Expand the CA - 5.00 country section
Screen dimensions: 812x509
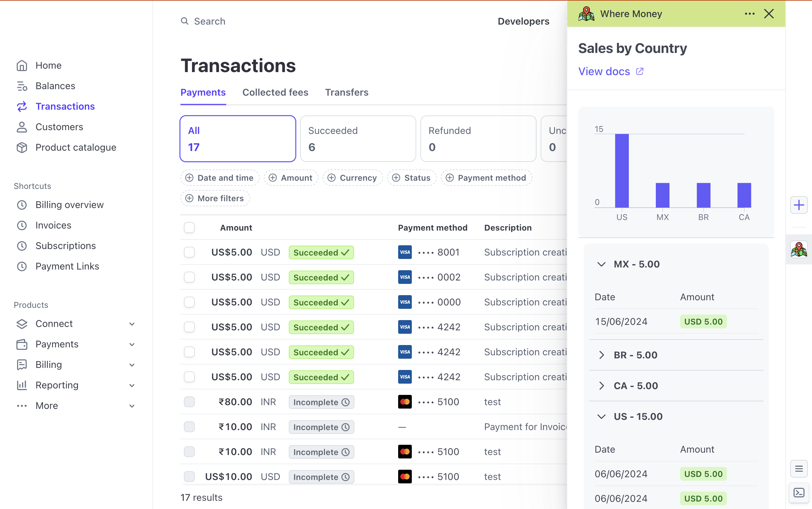(601, 385)
